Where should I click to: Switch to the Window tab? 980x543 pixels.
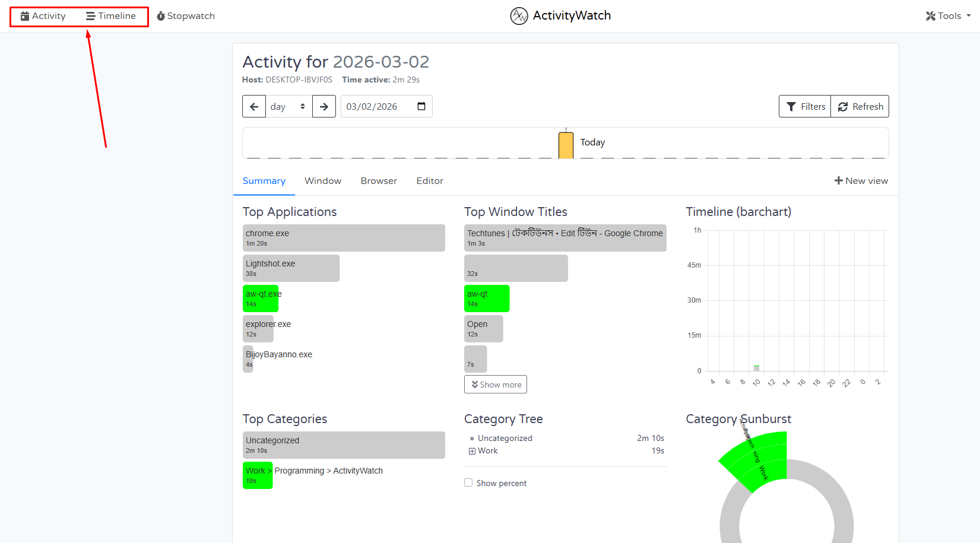click(x=323, y=181)
